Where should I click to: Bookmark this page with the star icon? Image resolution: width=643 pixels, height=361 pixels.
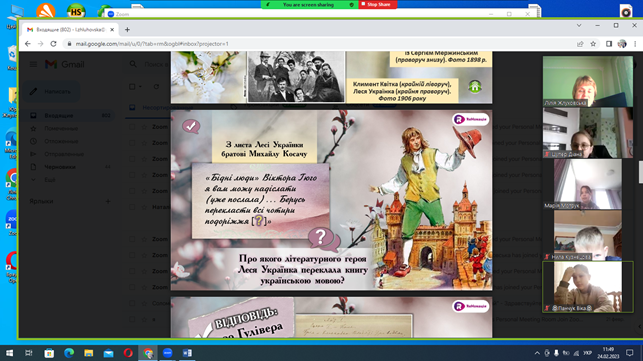click(593, 43)
